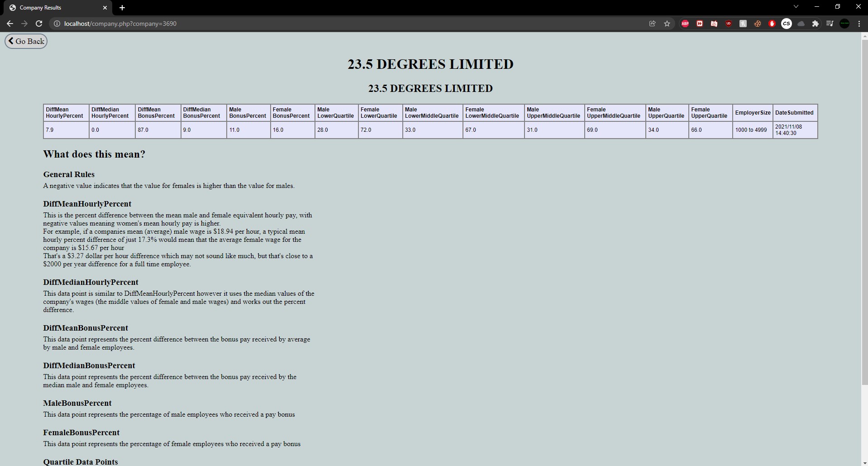Click the Male LowerMiddleQuartile header
The width and height of the screenshot is (868, 466).
(x=433, y=113)
